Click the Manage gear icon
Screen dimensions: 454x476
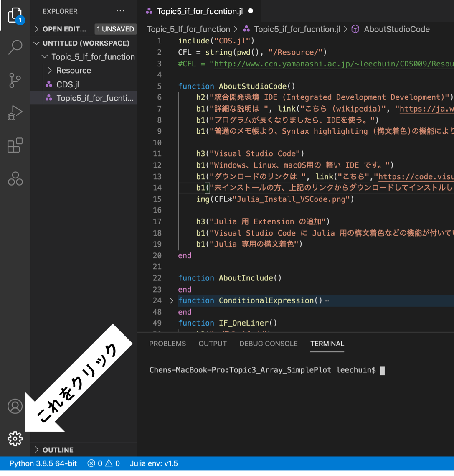coord(15,439)
